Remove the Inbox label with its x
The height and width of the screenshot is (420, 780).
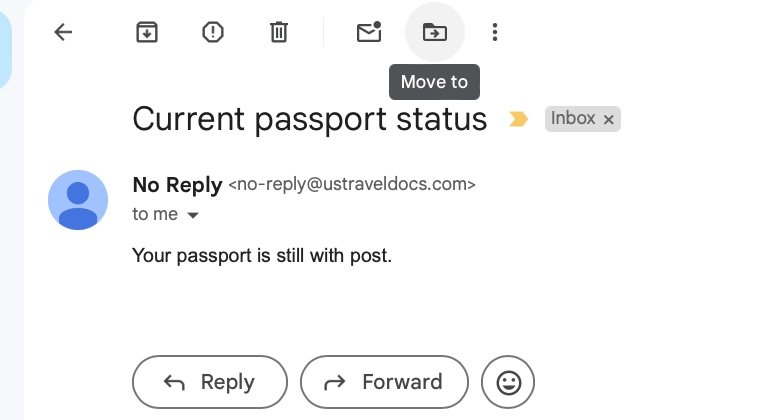[608, 119]
